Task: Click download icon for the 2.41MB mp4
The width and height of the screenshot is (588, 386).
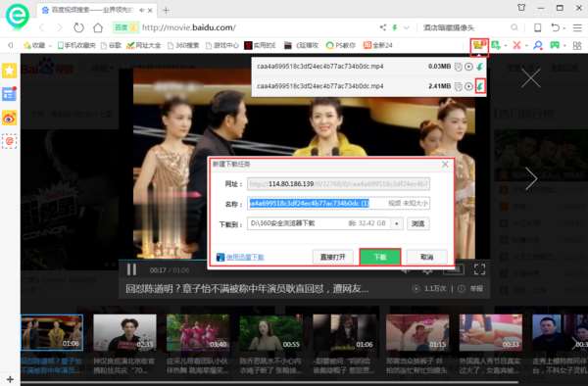Action: pos(480,86)
